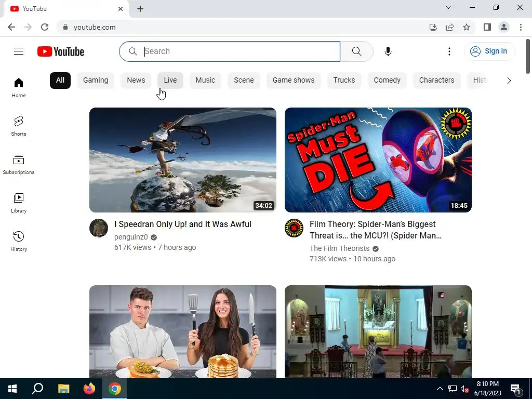Click the YouTube logo
Screen dimensions: 532x399
[61, 51]
